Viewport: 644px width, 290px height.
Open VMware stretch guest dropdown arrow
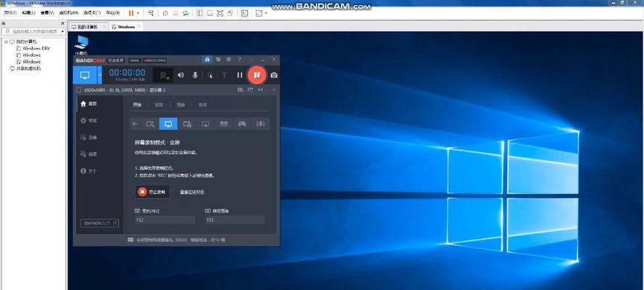266,13
